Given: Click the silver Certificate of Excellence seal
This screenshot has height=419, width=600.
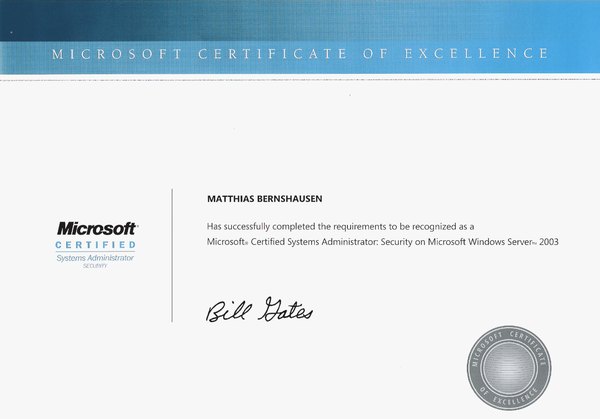Looking at the screenshot, I should [509, 367].
